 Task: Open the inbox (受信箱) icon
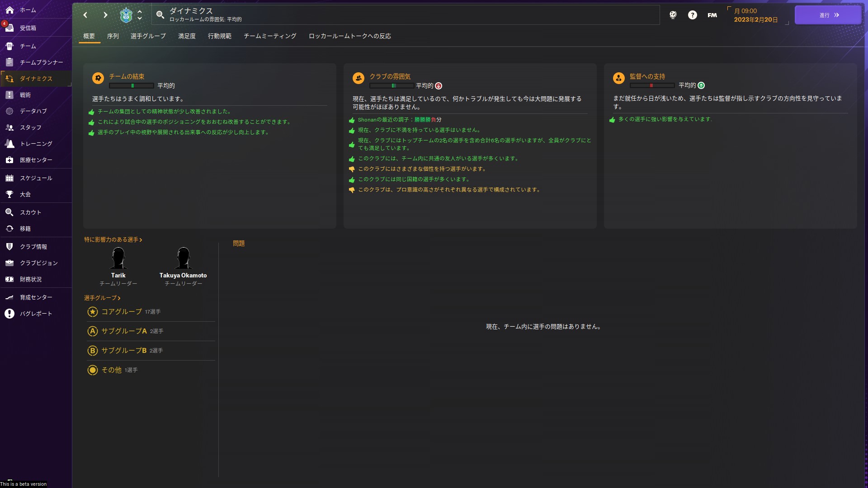coord(9,28)
